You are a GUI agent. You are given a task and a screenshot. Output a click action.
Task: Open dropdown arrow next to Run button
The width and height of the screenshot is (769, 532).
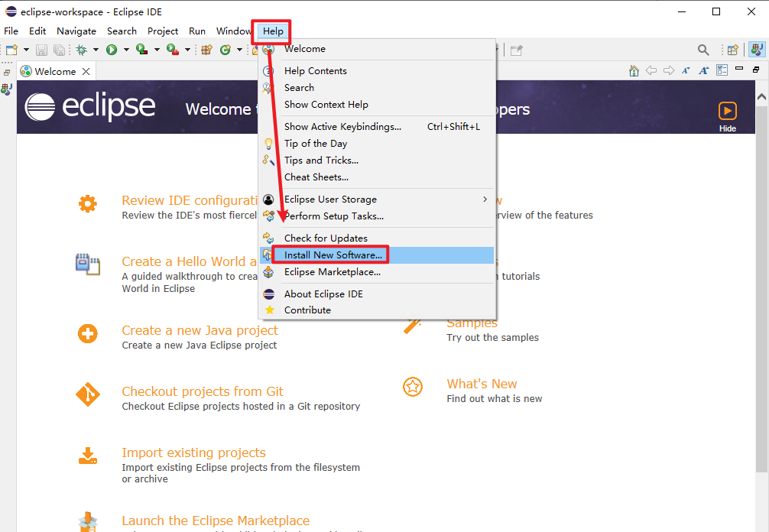(125, 50)
